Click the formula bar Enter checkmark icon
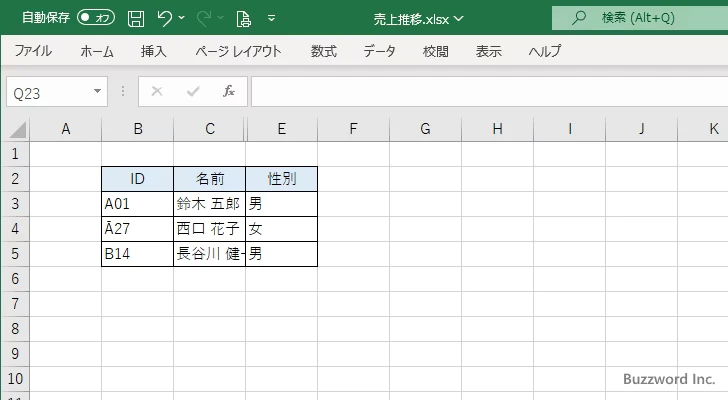The height and width of the screenshot is (400, 728). coord(193,91)
